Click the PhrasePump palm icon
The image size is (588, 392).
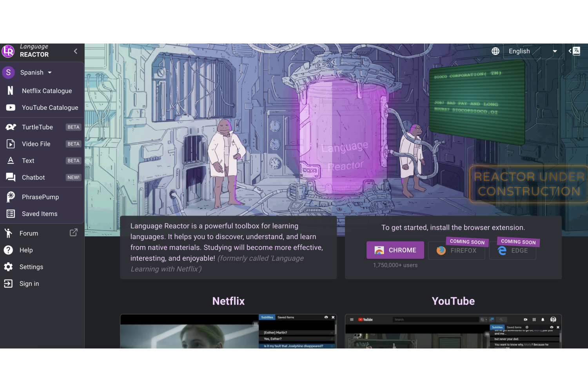pyautogui.click(x=11, y=197)
